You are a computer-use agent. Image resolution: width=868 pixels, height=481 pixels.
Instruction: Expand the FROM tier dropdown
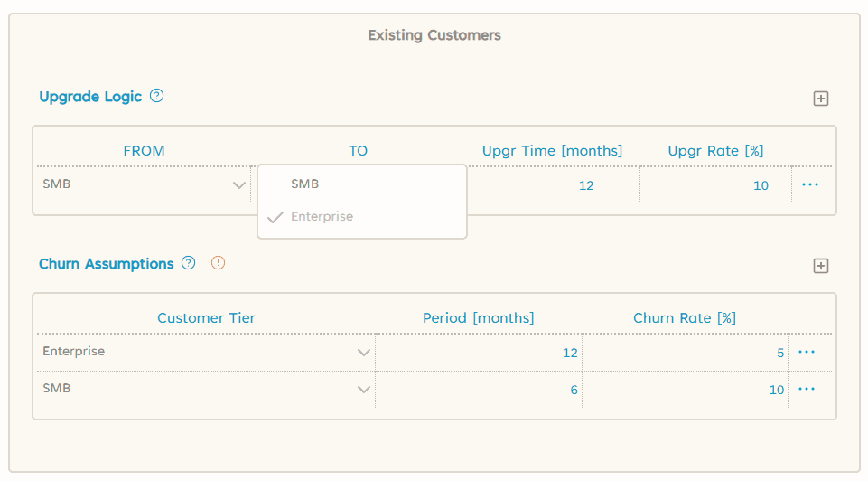238,185
